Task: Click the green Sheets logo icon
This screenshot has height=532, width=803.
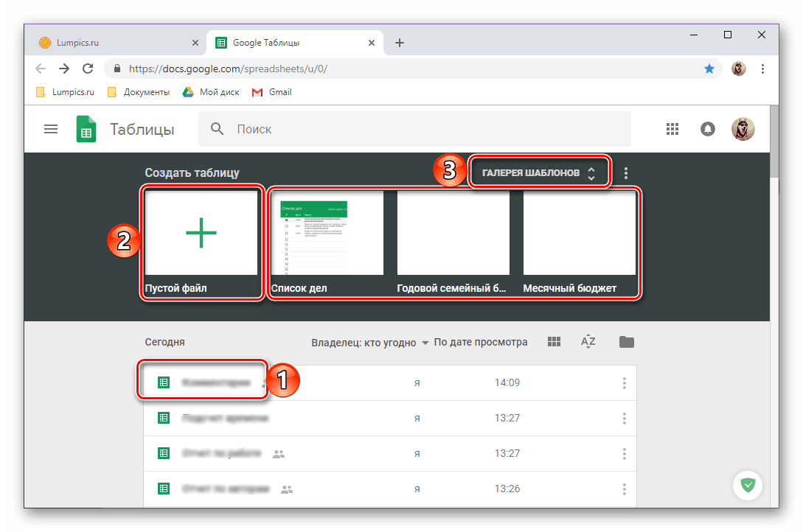Action: coord(86,129)
